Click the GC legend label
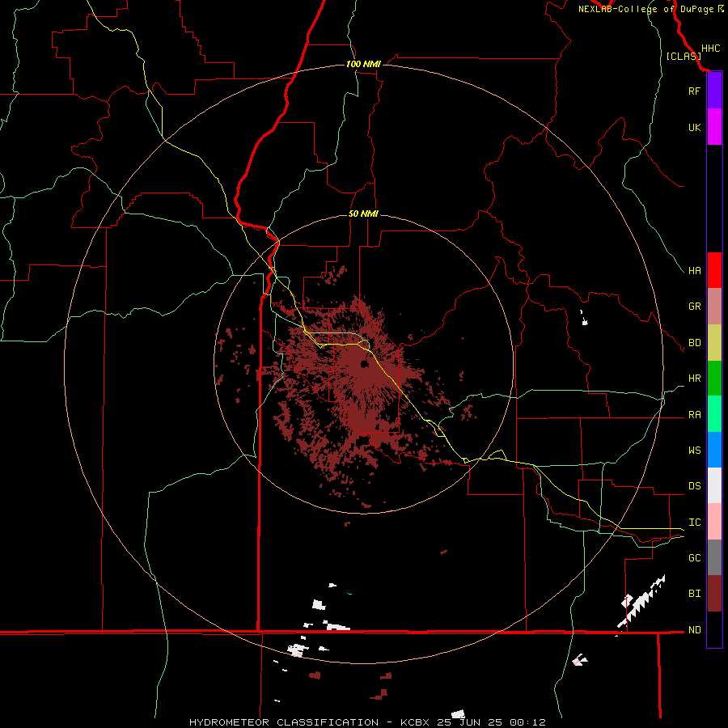This screenshot has height=728, width=728. (694, 558)
